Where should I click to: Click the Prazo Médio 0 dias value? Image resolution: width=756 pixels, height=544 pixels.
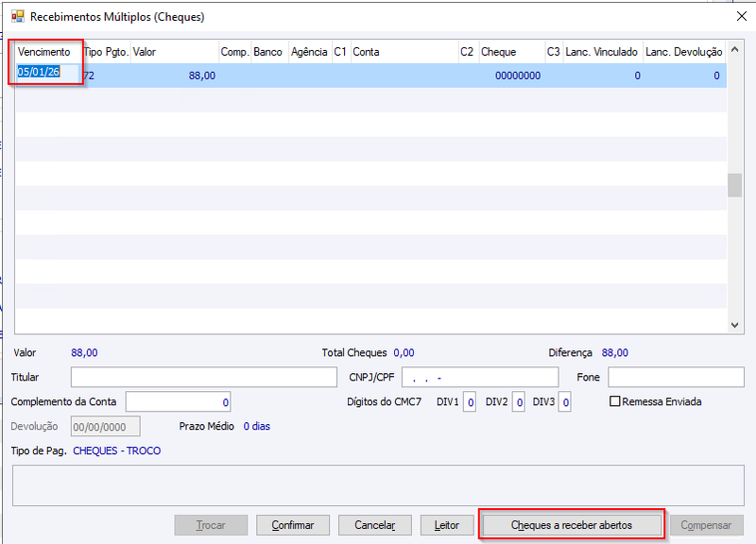coord(256,427)
